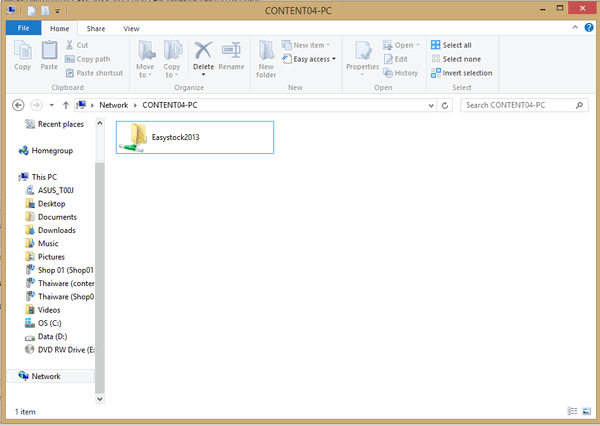
Task: Switch to the Home ribbon tab
Action: tap(59, 28)
